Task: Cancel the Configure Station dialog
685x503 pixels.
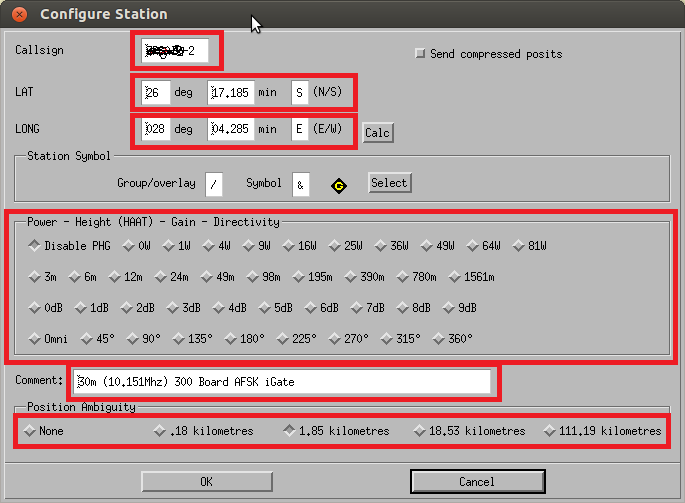Action: pyautogui.click(x=477, y=482)
